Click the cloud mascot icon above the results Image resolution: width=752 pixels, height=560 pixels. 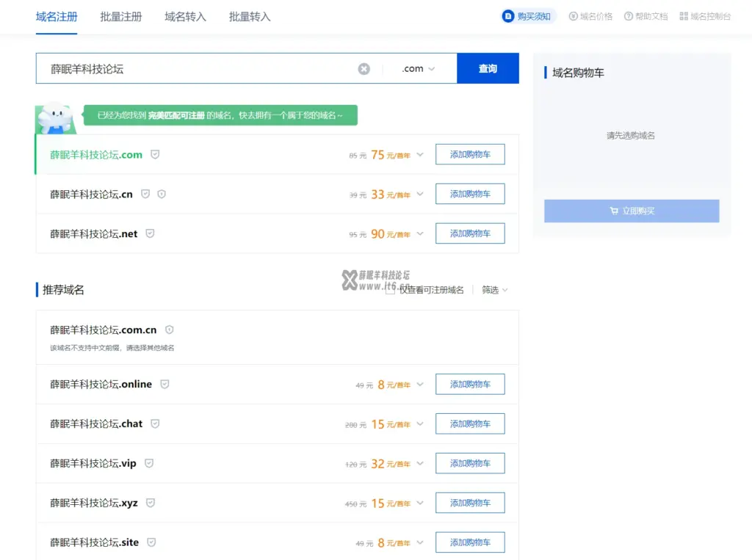point(56,118)
